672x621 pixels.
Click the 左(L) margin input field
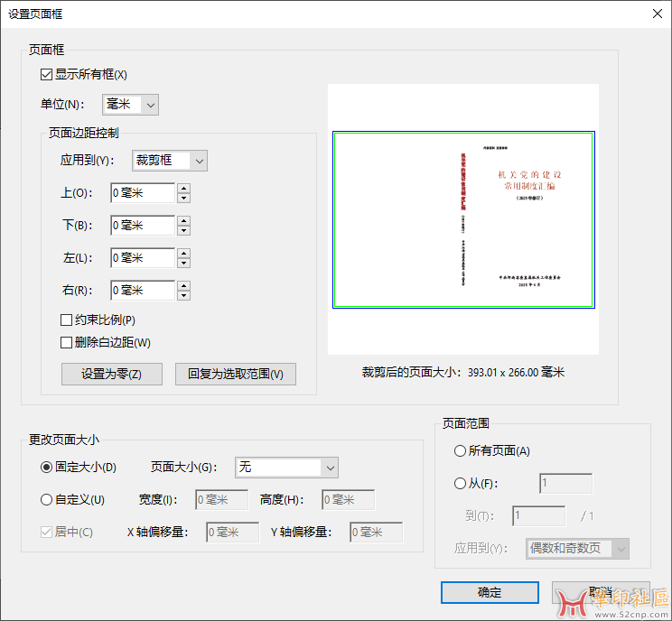click(142, 258)
